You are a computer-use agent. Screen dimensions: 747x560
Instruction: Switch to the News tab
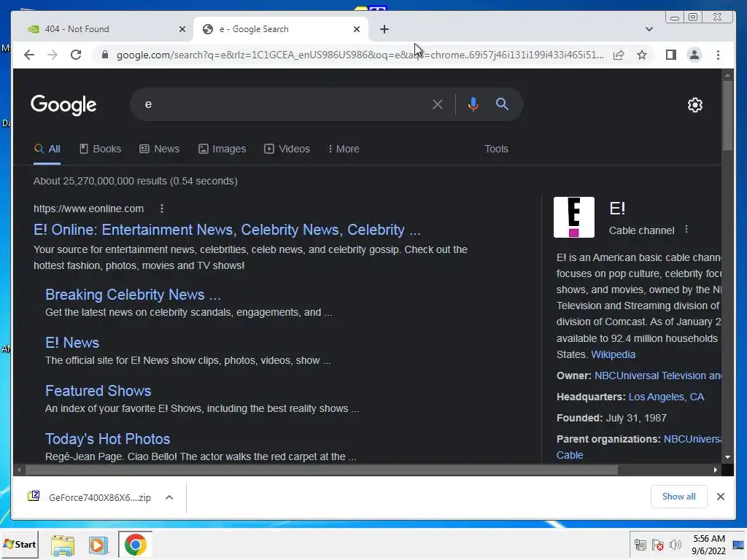pyautogui.click(x=160, y=149)
